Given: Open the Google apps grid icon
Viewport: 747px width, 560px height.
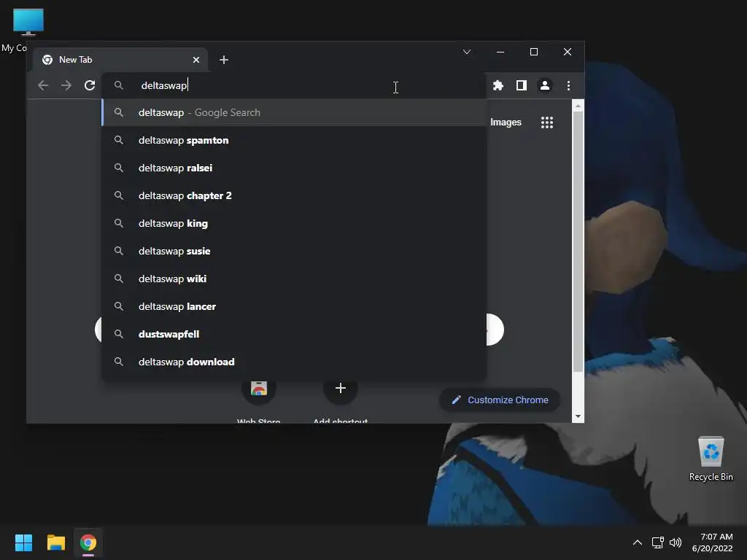Looking at the screenshot, I should coord(547,122).
